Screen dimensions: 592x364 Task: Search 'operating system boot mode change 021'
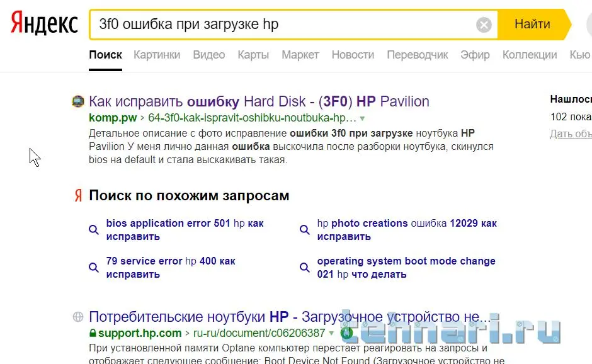(x=406, y=268)
